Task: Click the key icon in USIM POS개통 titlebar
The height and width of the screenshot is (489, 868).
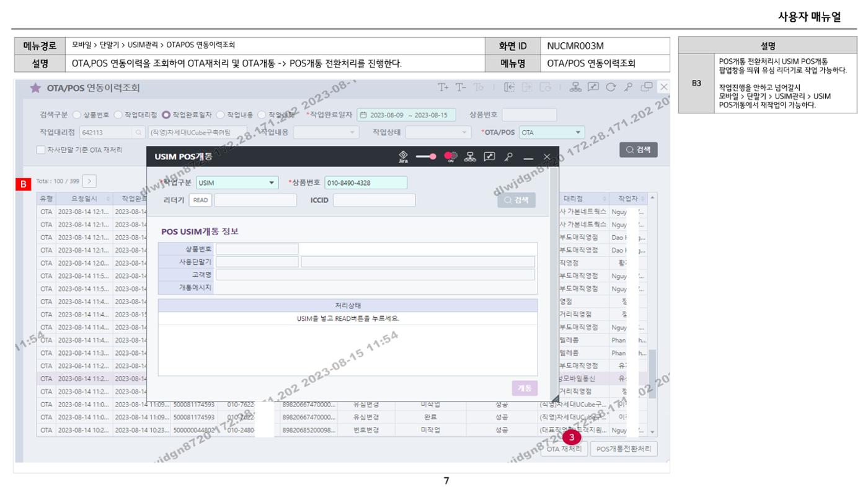Action: point(508,157)
